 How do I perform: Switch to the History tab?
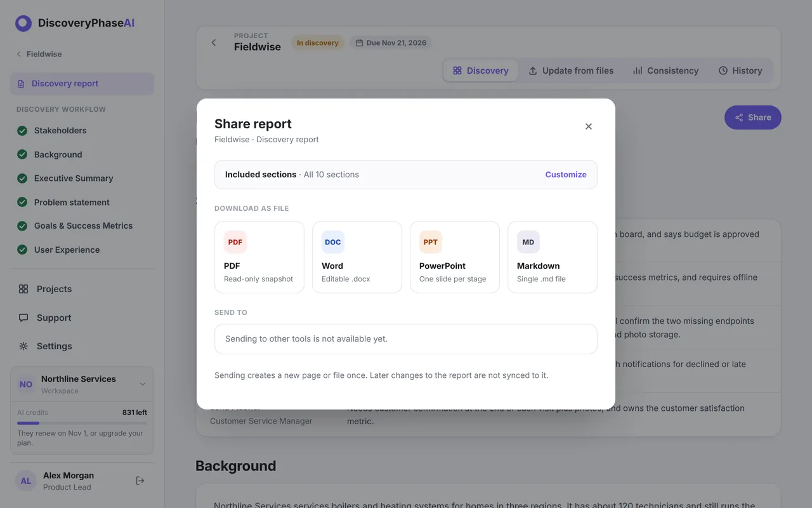(740, 70)
